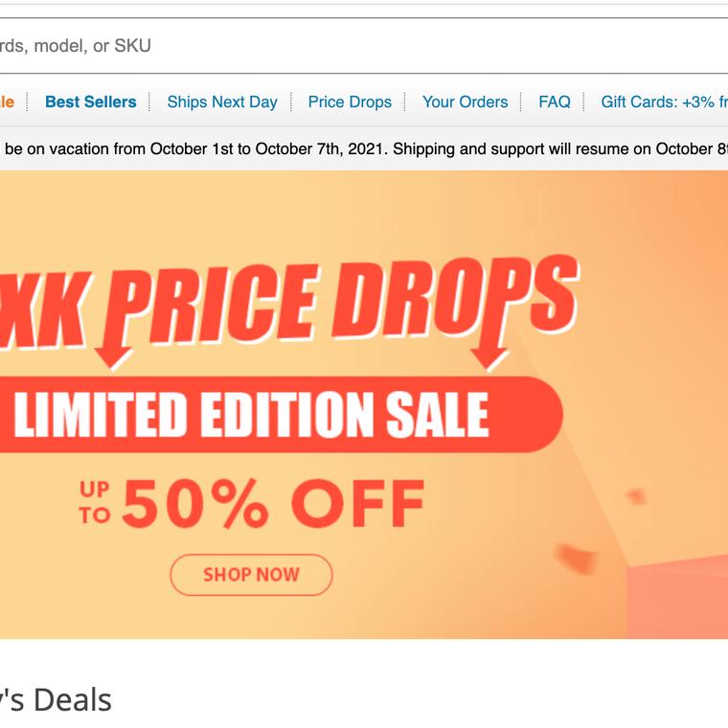Open the Price Drops navigation link

(350, 102)
